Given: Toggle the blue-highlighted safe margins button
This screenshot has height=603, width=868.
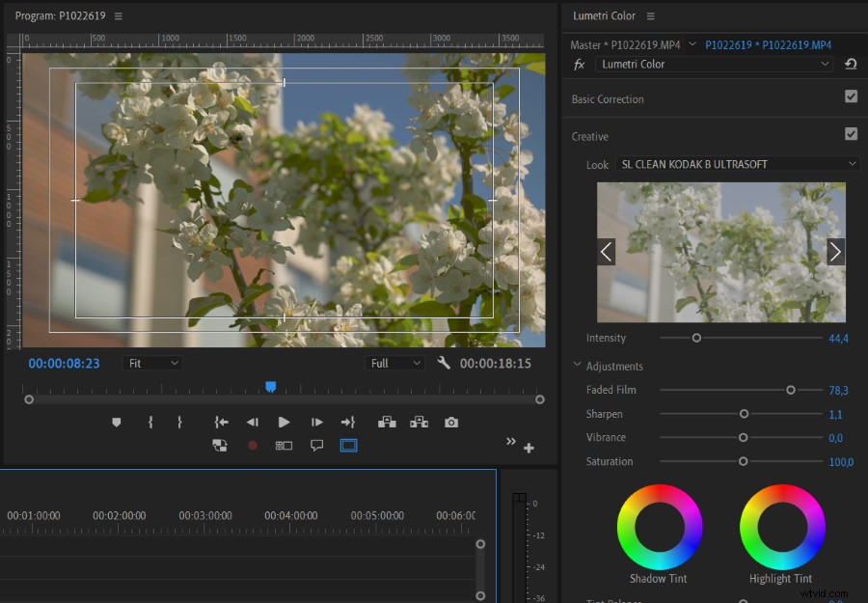Looking at the screenshot, I should tap(347, 445).
